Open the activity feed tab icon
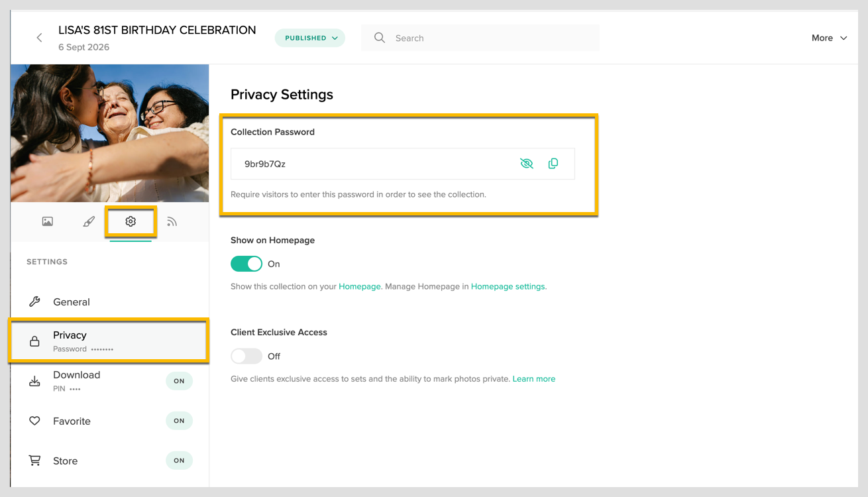 [172, 221]
